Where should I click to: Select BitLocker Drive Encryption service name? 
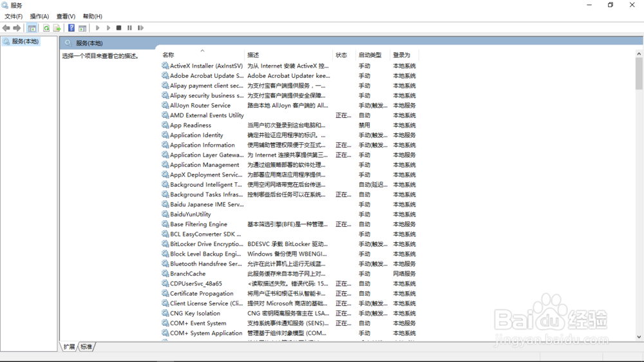(x=207, y=244)
